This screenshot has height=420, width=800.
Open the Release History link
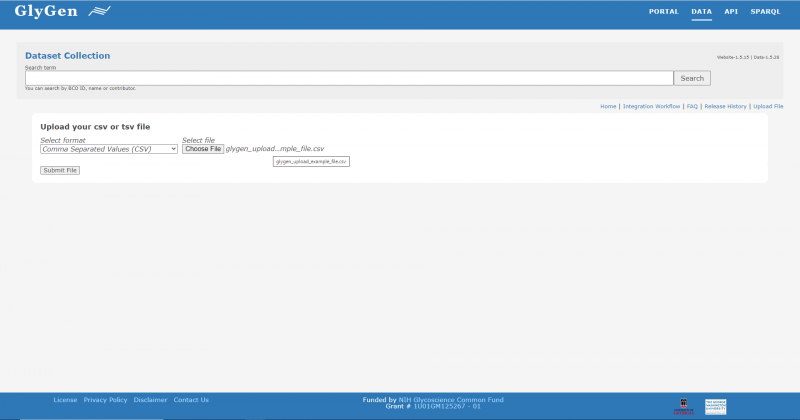pyautogui.click(x=725, y=106)
